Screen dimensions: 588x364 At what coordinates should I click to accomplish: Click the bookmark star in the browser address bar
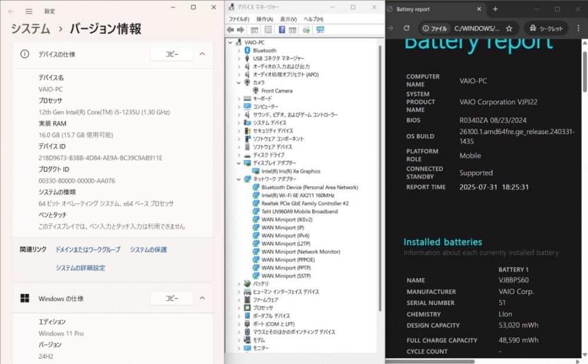point(509,28)
